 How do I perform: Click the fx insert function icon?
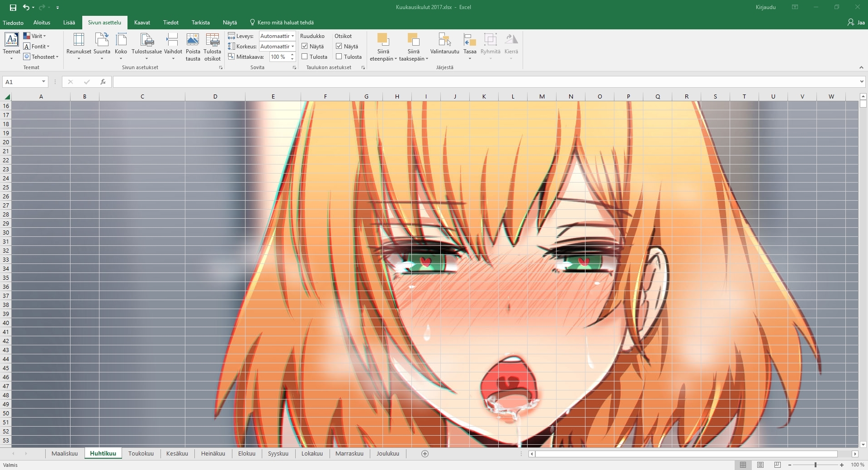pyautogui.click(x=103, y=82)
